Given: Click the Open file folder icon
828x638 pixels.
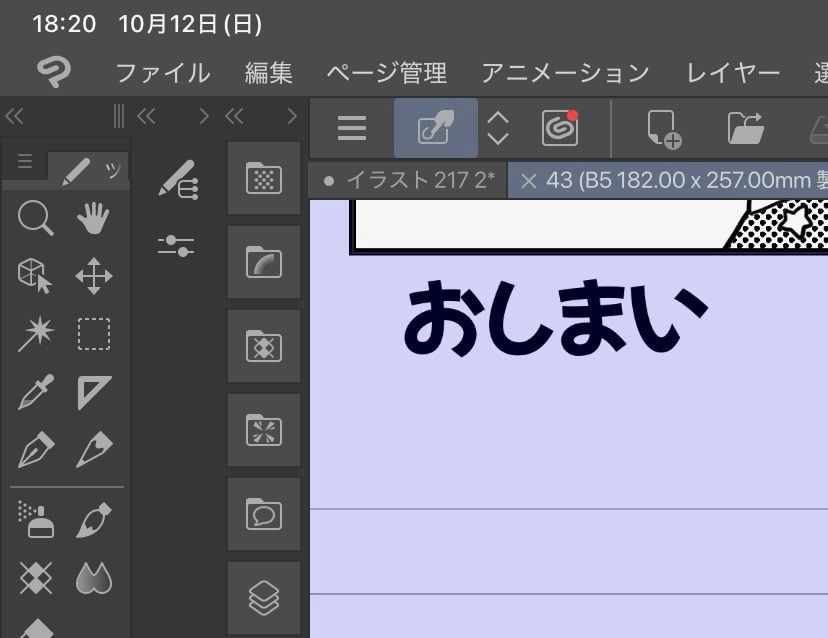Looking at the screenshot, I should click(x=745, y=128).
